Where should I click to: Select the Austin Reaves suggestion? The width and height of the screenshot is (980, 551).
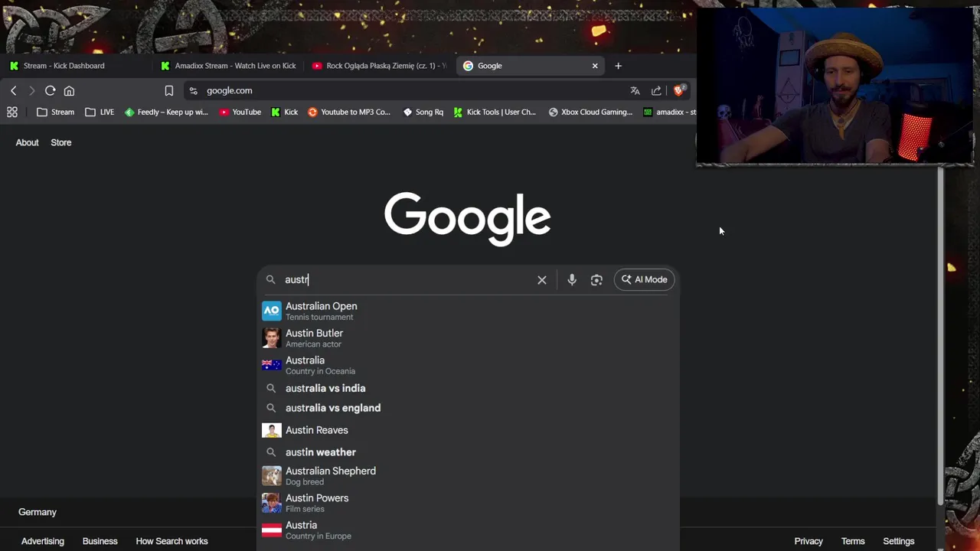coord(468,430)
